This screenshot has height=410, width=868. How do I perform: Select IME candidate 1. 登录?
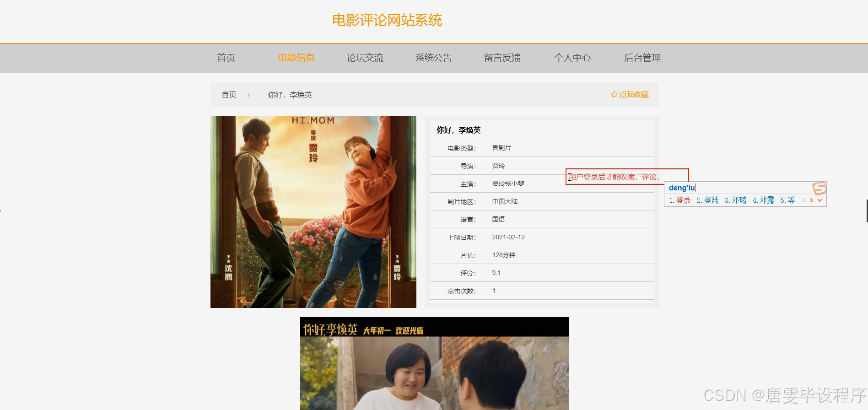click(x=680, y=200)
